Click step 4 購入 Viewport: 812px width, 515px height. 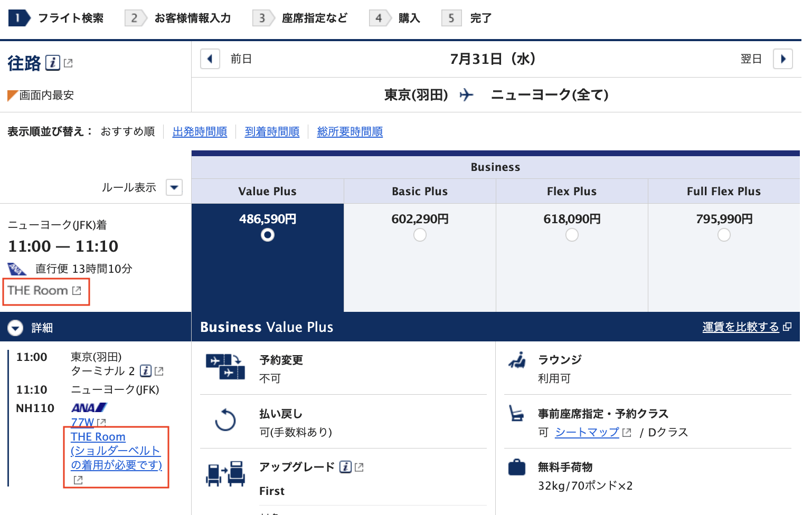395,18
